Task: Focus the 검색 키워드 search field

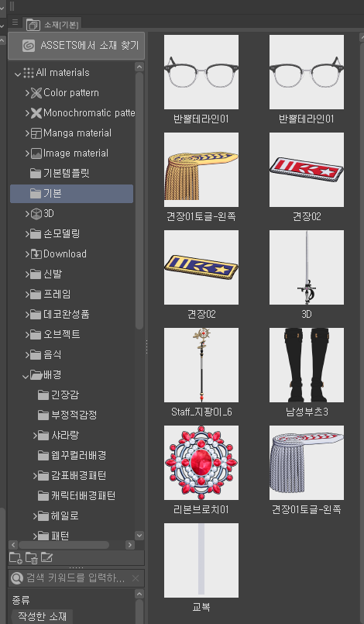Action: click(76, 578)
